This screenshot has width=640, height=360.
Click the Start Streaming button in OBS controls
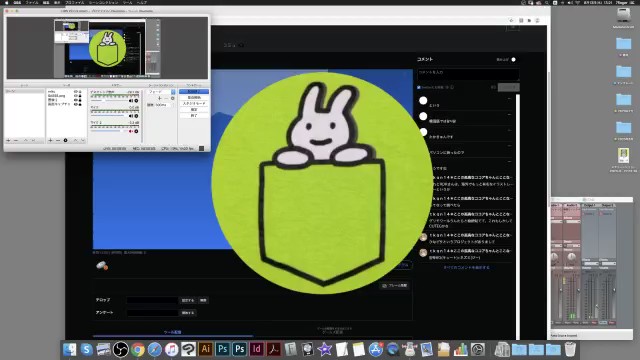point(194,92)
